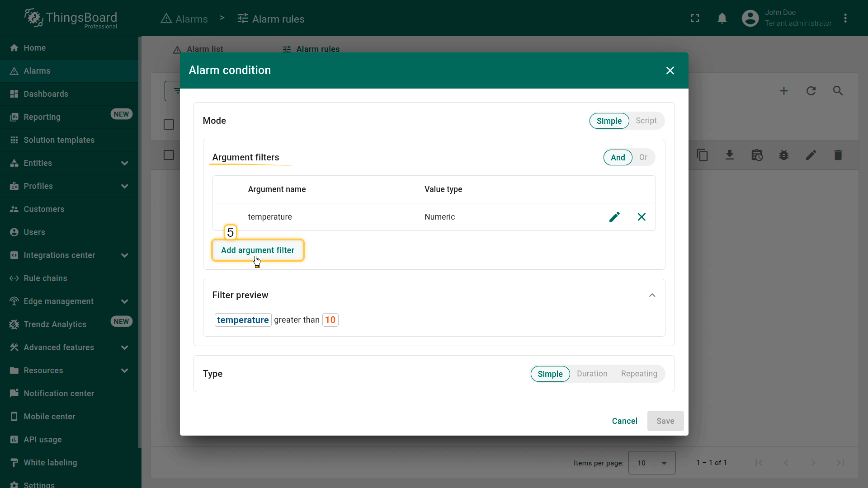Select the Duration condition type
Screen dimensions: 868x488
tap(592, 374)
